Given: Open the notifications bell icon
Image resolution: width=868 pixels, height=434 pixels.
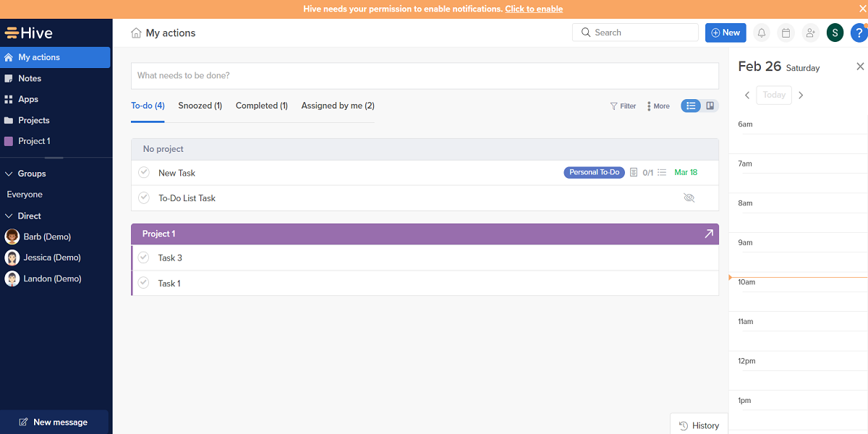Looking at the screenshot, I should click(x=762, y=33).
